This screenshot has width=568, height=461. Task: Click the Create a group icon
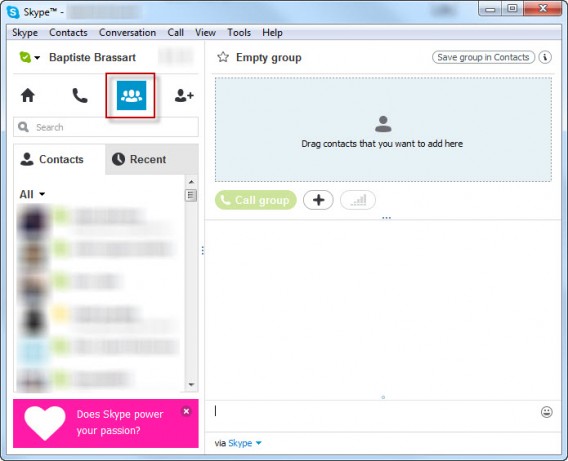pyautogui.click(x=131, y=95)
